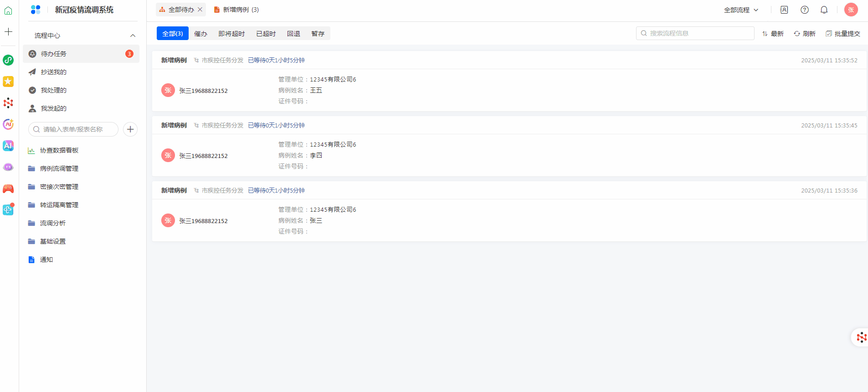This screenshot has height=392, width=868.
Task: Switch to the 新增病例 (3) tab
Action: [236, 10]
